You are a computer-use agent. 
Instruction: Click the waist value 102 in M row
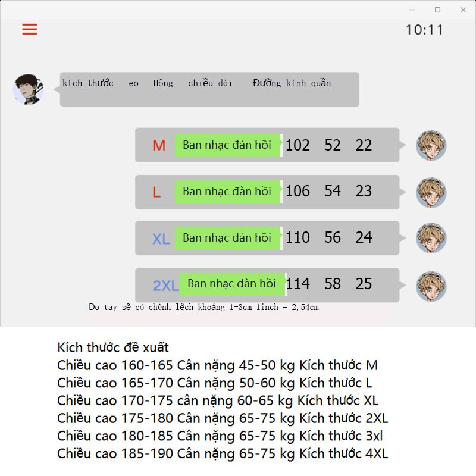click(297, 145)
